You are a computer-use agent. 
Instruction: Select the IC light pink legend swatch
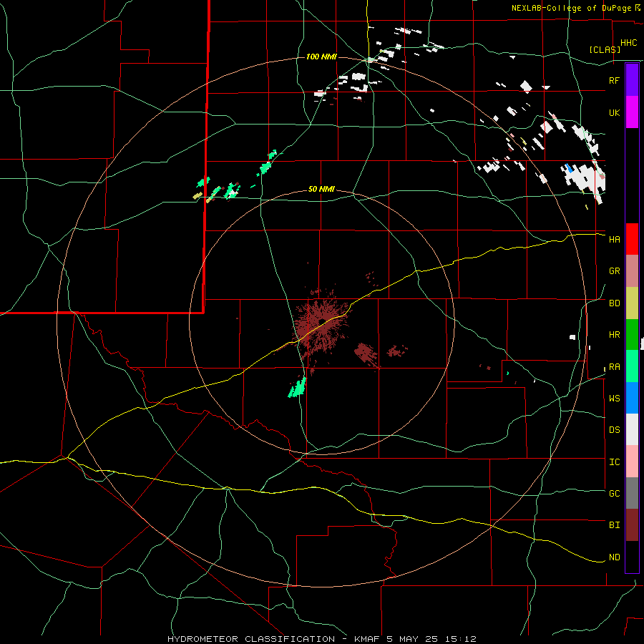coord(632,462)
